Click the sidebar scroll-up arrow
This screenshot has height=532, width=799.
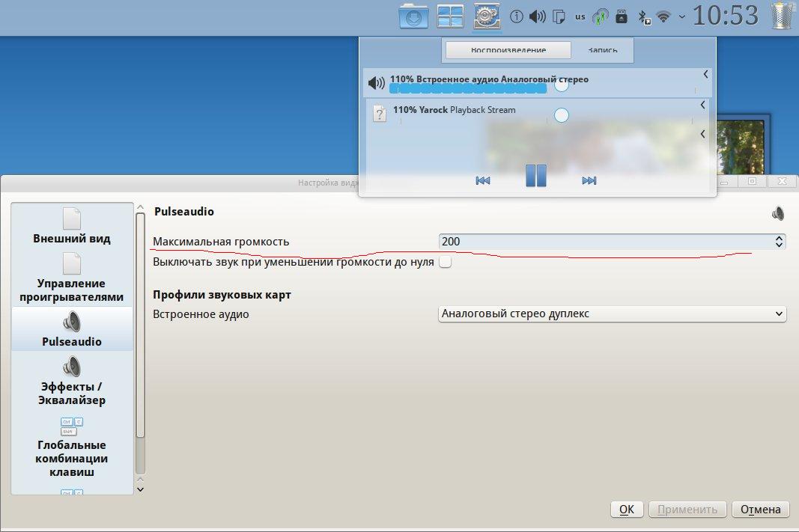tap(141, 207)
